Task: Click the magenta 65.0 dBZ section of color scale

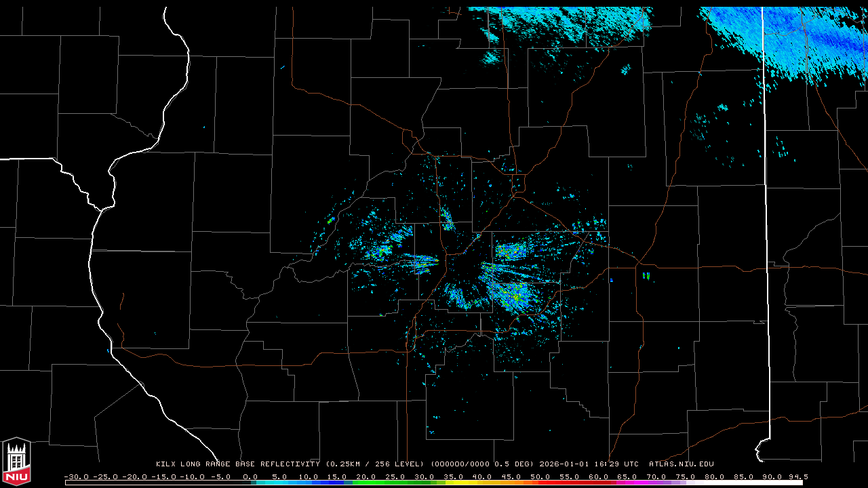Action: 627,483
